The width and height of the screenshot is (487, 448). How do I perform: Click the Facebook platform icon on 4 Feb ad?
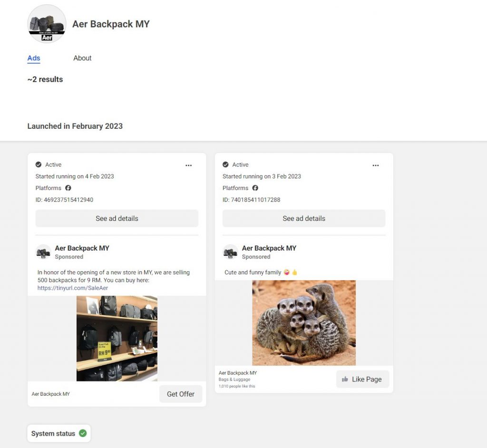click(x=68, y=188)
